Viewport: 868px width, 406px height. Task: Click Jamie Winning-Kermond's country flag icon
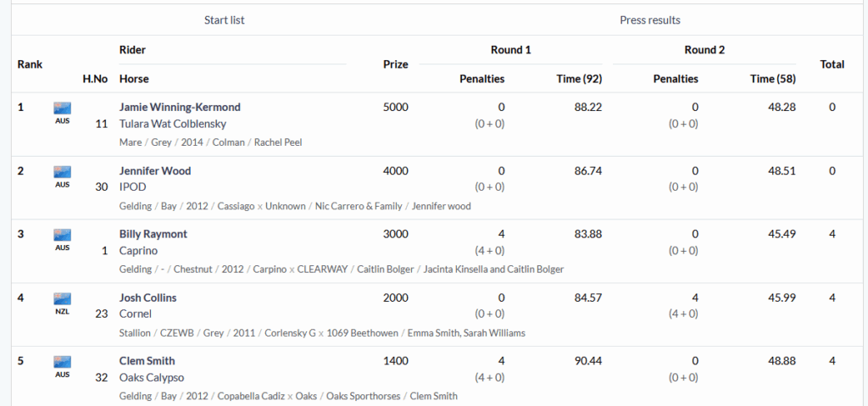[x=62, y=108]
